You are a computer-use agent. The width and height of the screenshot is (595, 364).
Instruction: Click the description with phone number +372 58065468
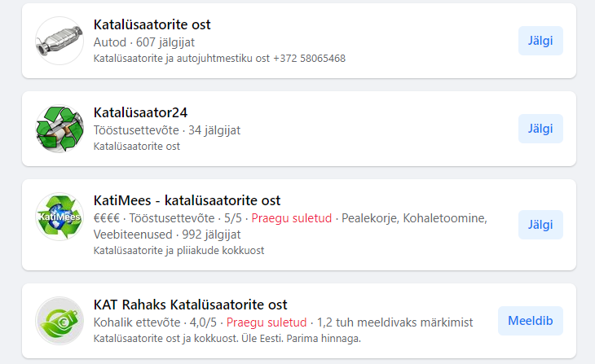tap(219, 59)
